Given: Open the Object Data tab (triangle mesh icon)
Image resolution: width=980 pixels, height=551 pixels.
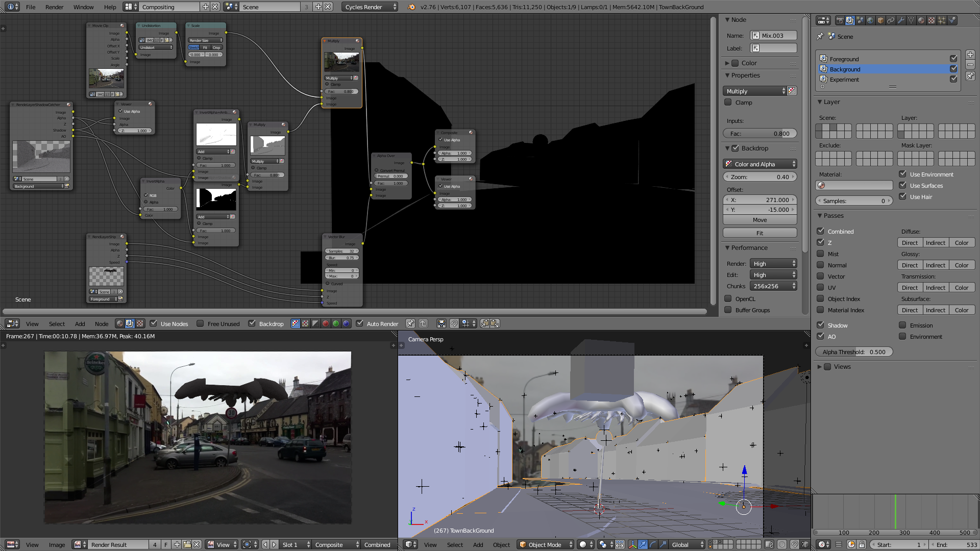Looking at the screenshot, I should click(x=911, y=20).
